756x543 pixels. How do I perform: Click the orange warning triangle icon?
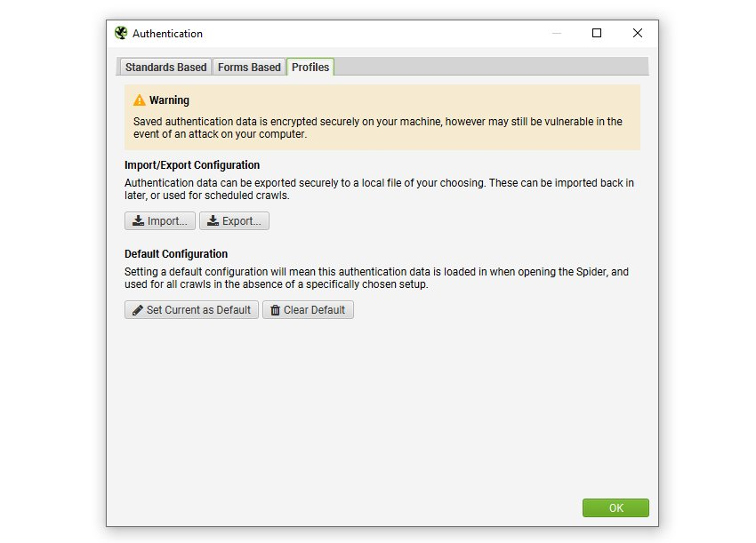[x=140, y=100]
